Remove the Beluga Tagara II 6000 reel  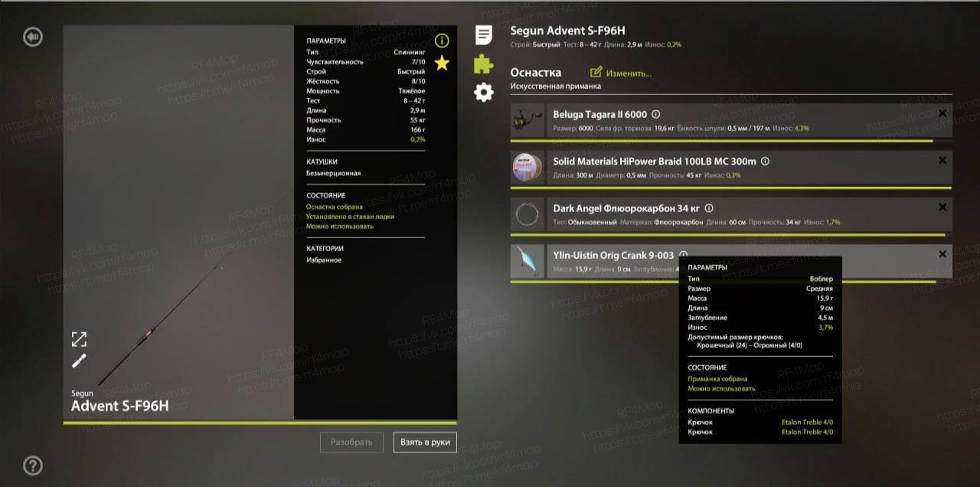click(x=942, y=113)
